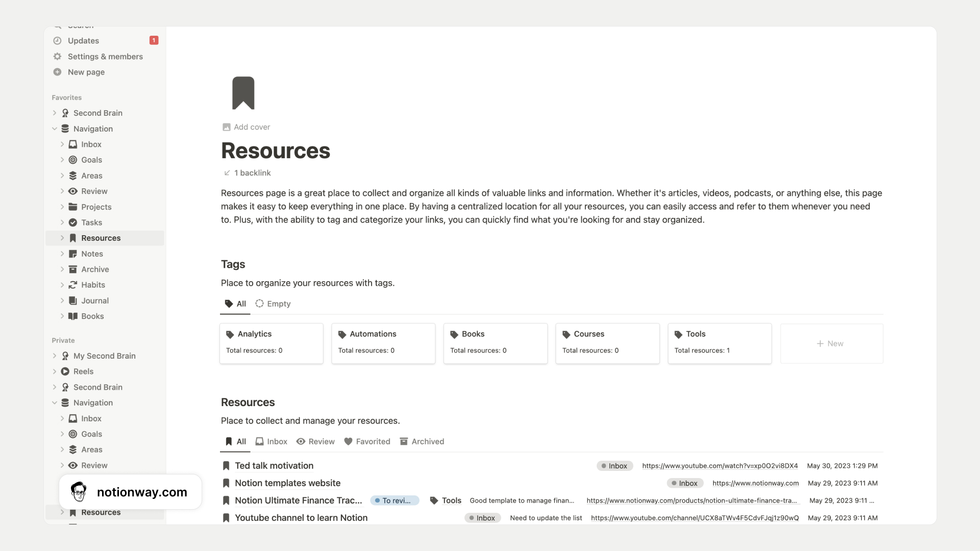This screenshot has height=551, width=980.
Task: Click the Inbox tag on Ted talk motivation
Action: (615, 466)
